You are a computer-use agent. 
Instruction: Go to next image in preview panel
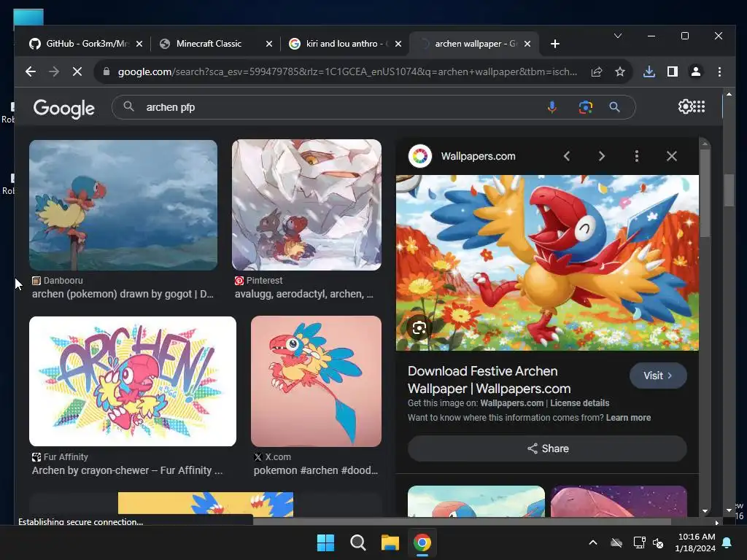tap(601, 156)
